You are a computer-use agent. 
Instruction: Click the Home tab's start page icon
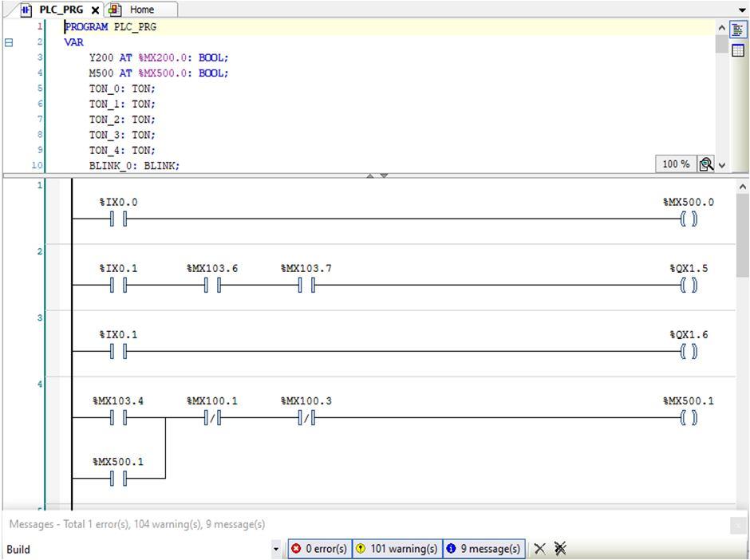115,10
